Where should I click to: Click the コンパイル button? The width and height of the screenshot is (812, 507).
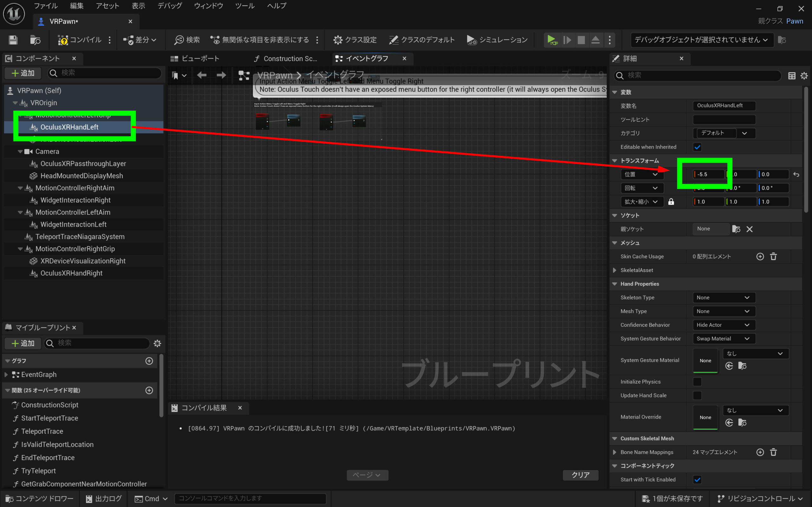click(x=80, y=40)
